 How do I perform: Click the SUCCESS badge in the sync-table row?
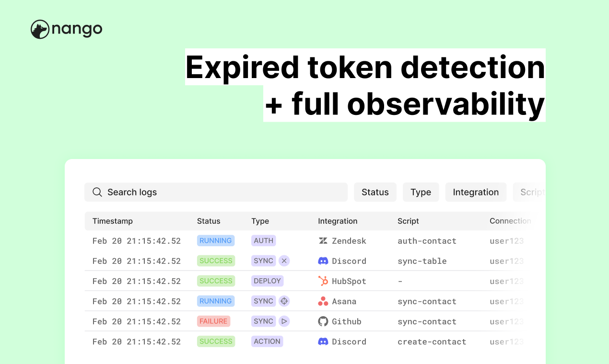tap(216, 261)
